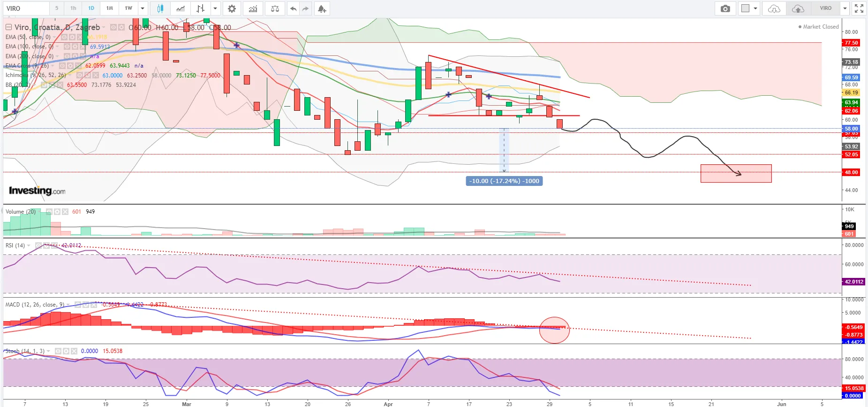
Task: Click the VIRO symbol search field
Action: [26, 8]
